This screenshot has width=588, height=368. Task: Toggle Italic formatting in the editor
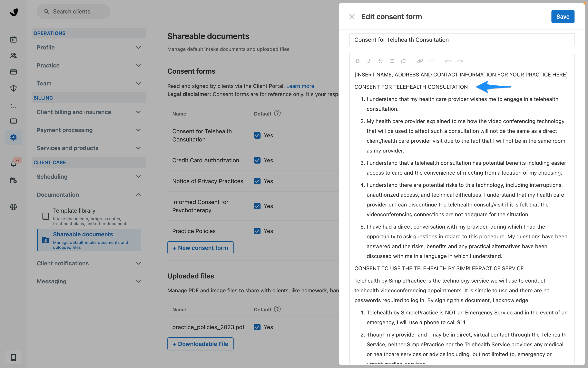click(x=369, y=61)
